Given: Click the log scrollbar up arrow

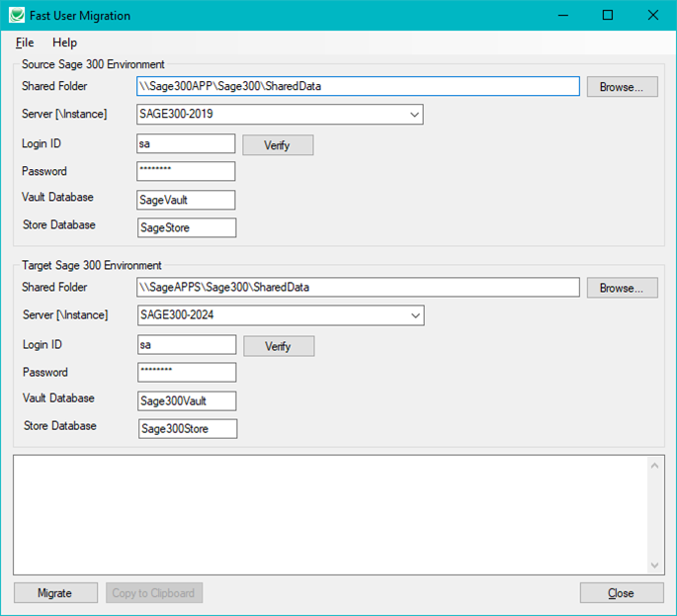Looking at the screenshot, I should point(654,466).
